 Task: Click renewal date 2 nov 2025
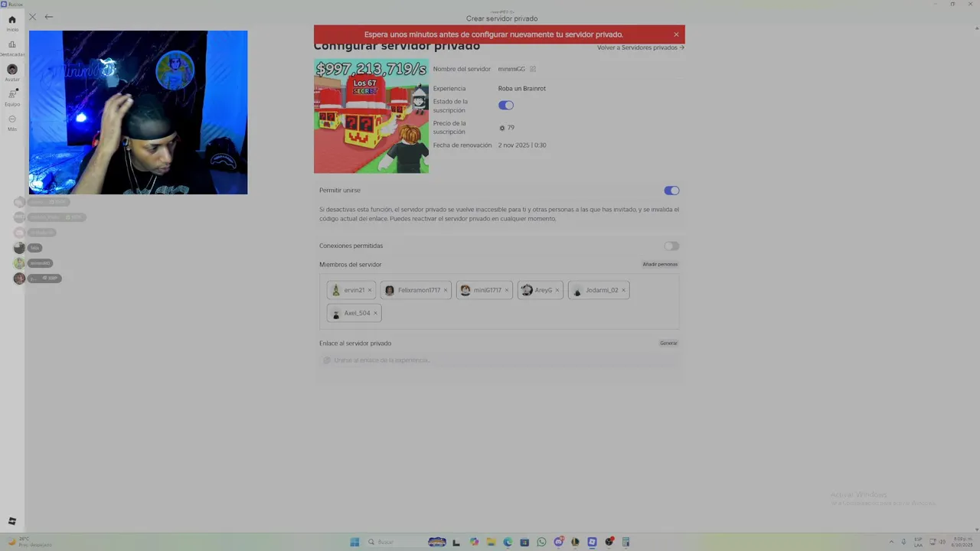(x=522, y=145)
